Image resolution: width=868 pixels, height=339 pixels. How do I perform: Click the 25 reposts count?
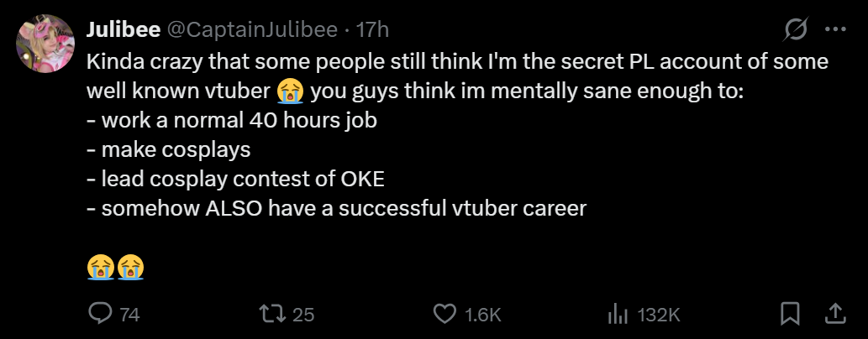302,315
